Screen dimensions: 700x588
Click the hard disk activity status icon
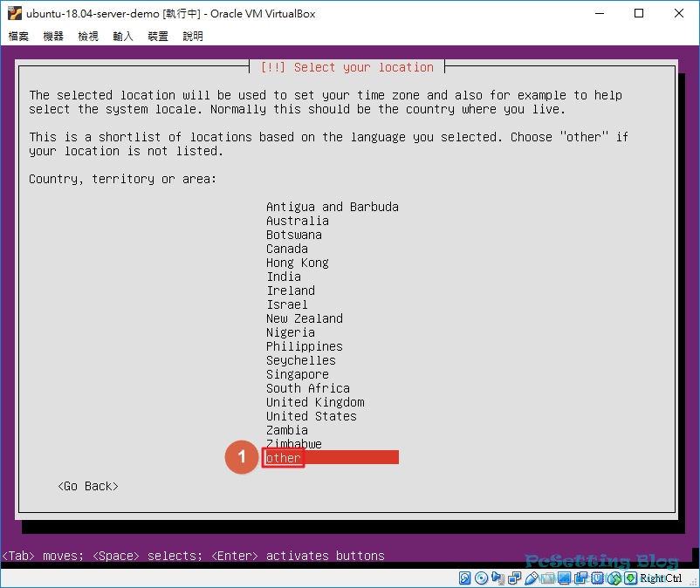[x=465, y=578]
